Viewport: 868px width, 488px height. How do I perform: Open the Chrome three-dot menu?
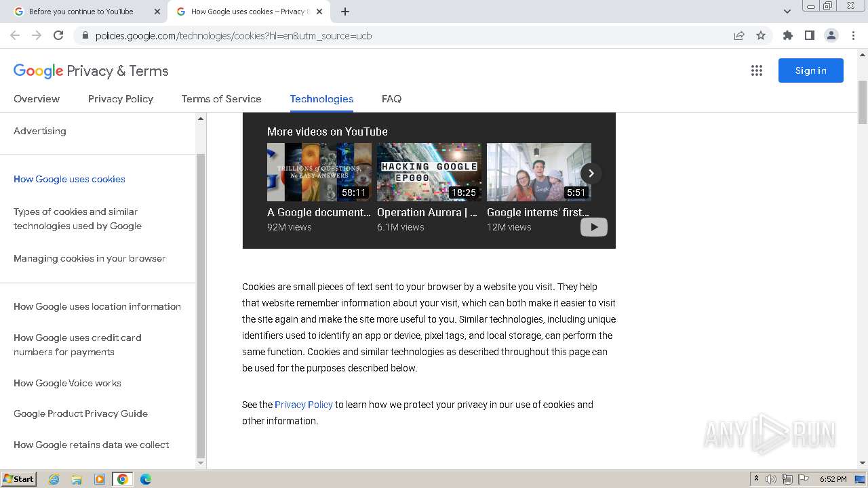pyautogui.click(x=853, y=35)
